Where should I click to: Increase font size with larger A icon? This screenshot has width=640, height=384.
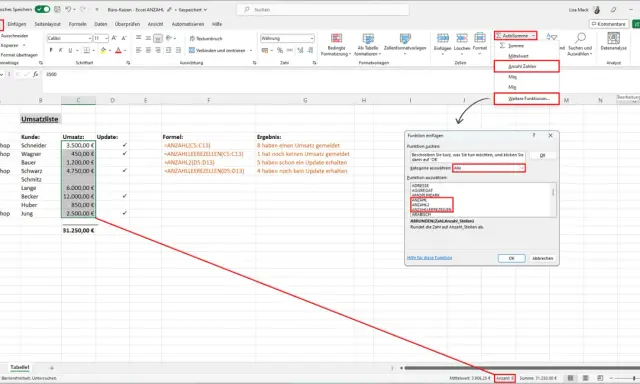[114, 38]
